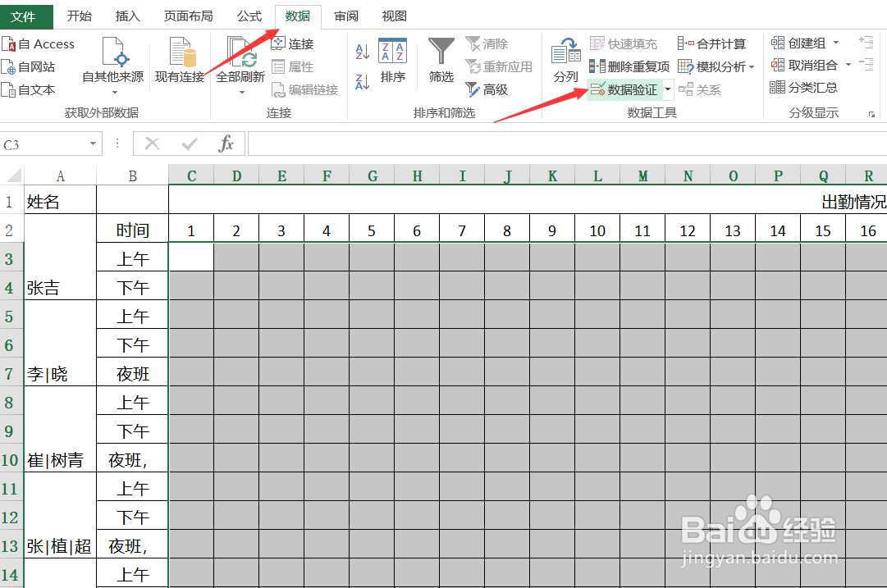Click the 分类汇总 (Subtotal) icon
This screenshot has height=588, width=887.
click(808, 88)
